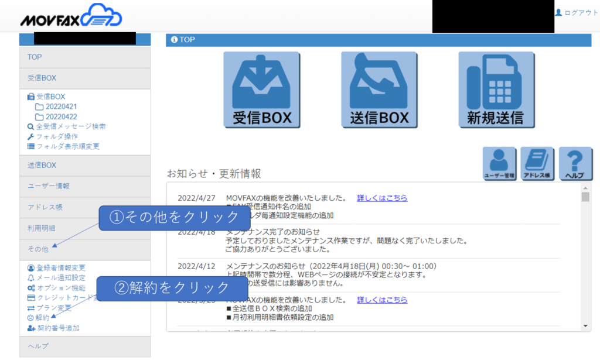Click the swap arrows icon for プラン変更

[31, 308]
